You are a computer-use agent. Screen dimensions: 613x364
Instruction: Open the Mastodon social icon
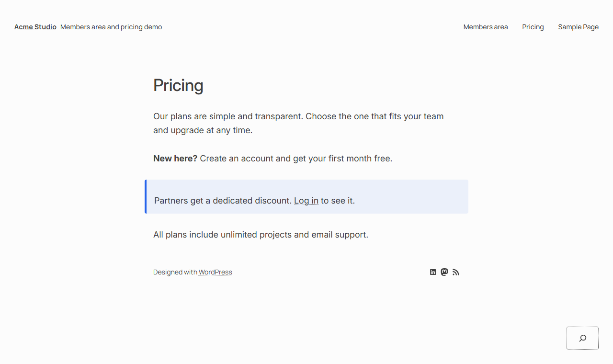coord(444,272)
